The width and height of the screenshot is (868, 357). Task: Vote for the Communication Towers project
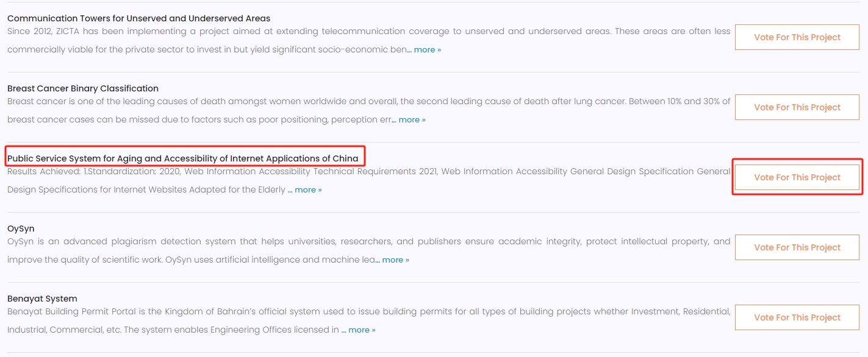point(797,37)
